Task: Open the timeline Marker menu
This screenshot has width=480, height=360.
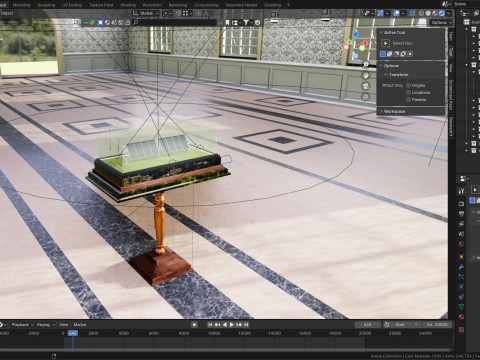Action: point(80,325)
